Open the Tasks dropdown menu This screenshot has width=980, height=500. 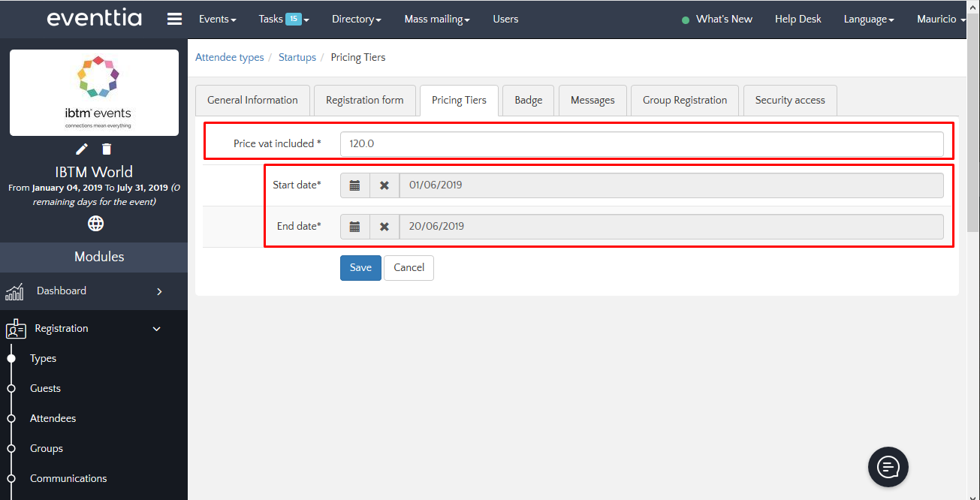tap(283, 20)
